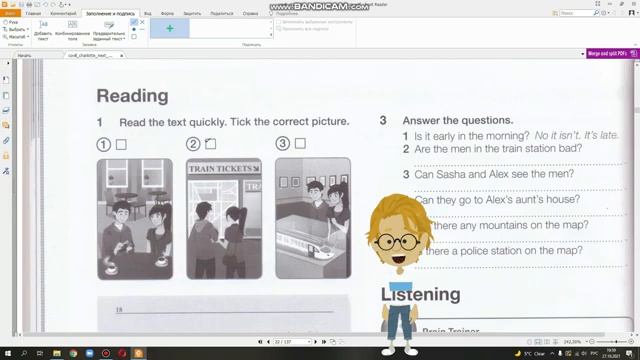
Task: Open the Windows notification center
Action: (x=629, y=353)
